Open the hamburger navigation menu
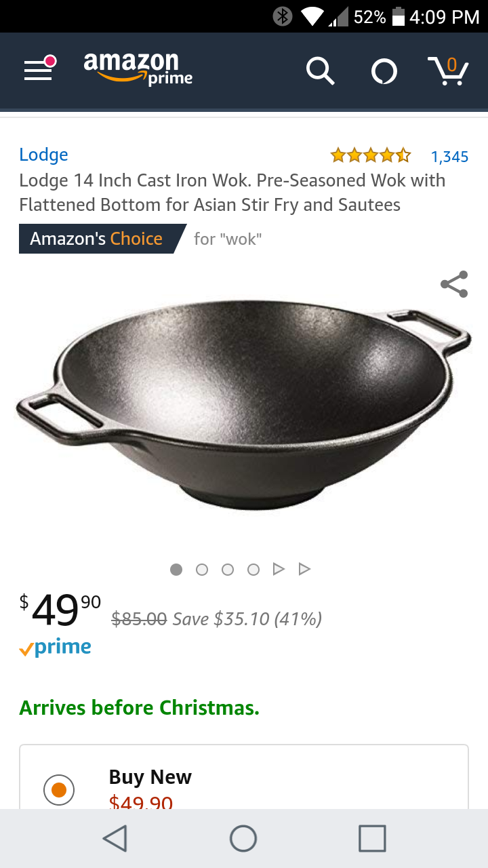488x868 pixels. tap(39, 69)
